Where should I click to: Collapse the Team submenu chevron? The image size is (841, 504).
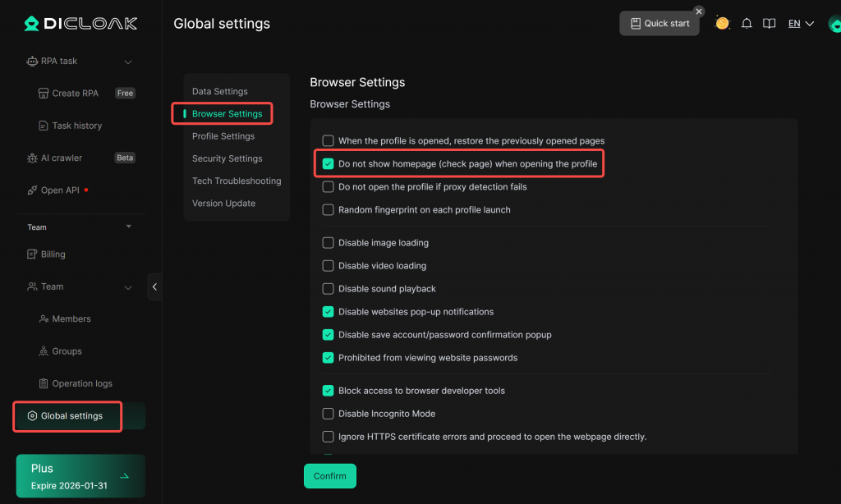tap(128, 287)
